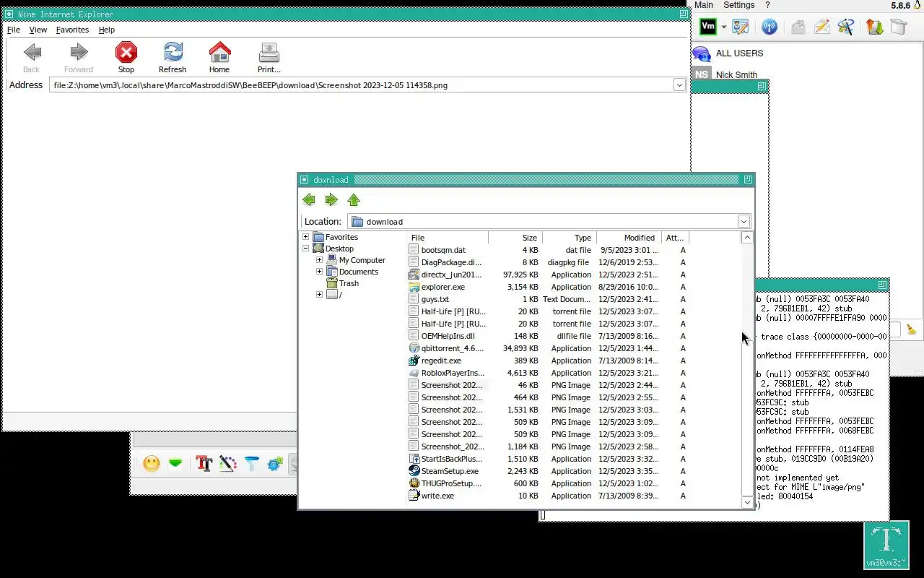Screen dimensions: 924x578
Task: Click the envelope with pencil icon in BeeBEEP
Action: coord(821,27)
